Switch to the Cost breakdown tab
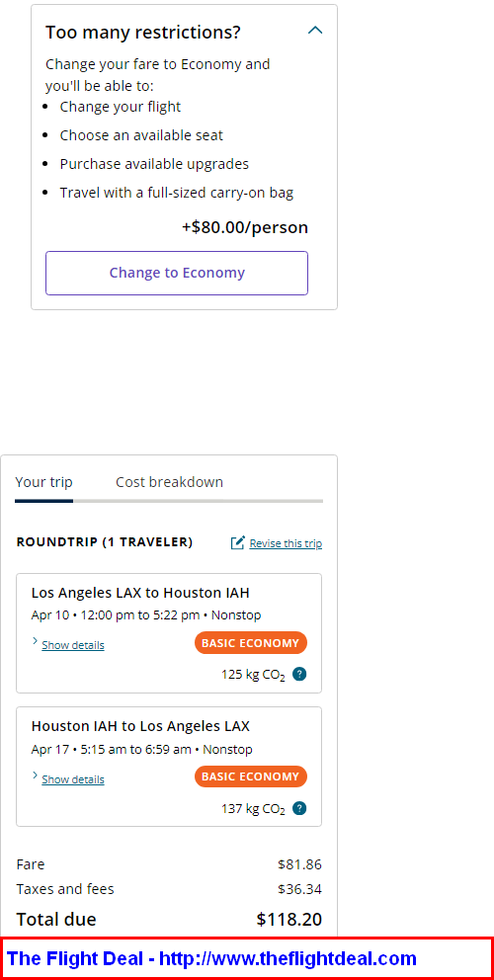The width and height of the screenshot is (494, 980). pos(170,482)
